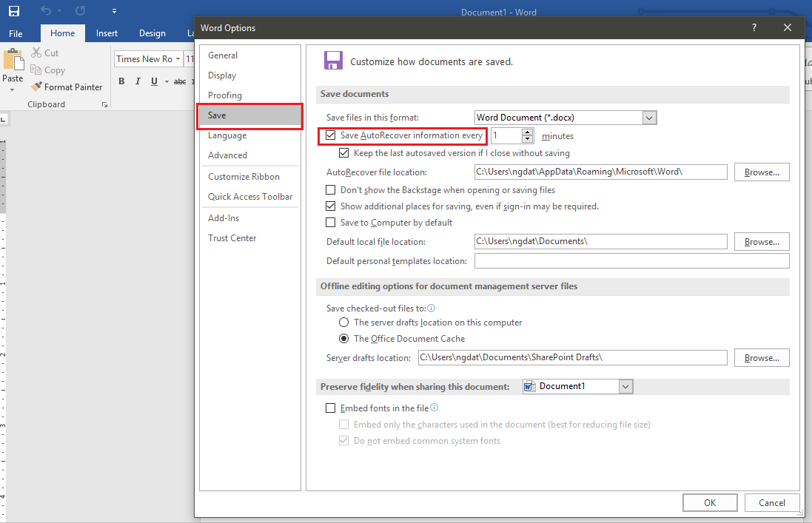Click the Undo arrow in Word title bar
Screen dimensions: 812x523
click(x=46, y=11)
